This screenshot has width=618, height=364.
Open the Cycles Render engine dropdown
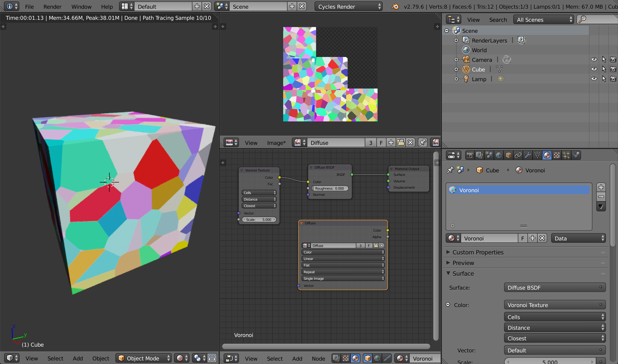(x=349, y=7)
